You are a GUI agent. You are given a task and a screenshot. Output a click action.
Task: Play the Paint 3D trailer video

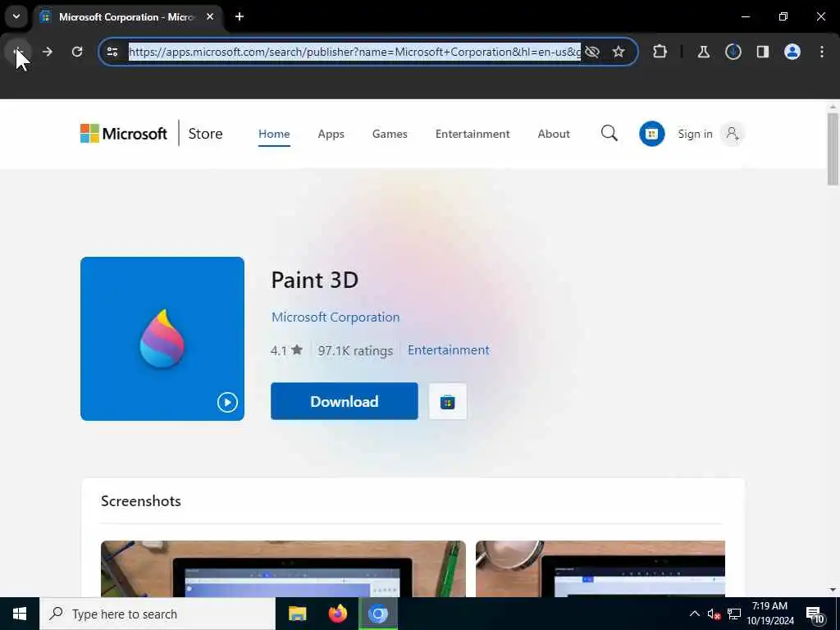[x=227, y=402]
